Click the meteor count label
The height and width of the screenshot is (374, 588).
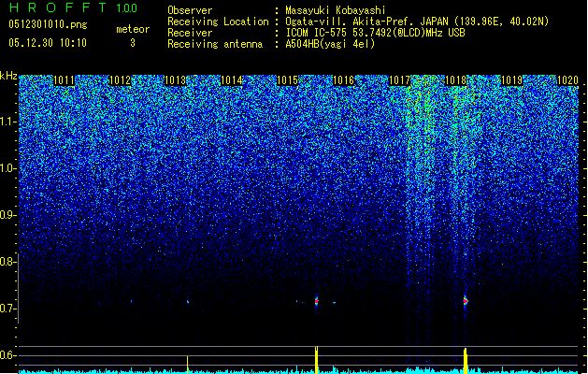click(133, 29)
